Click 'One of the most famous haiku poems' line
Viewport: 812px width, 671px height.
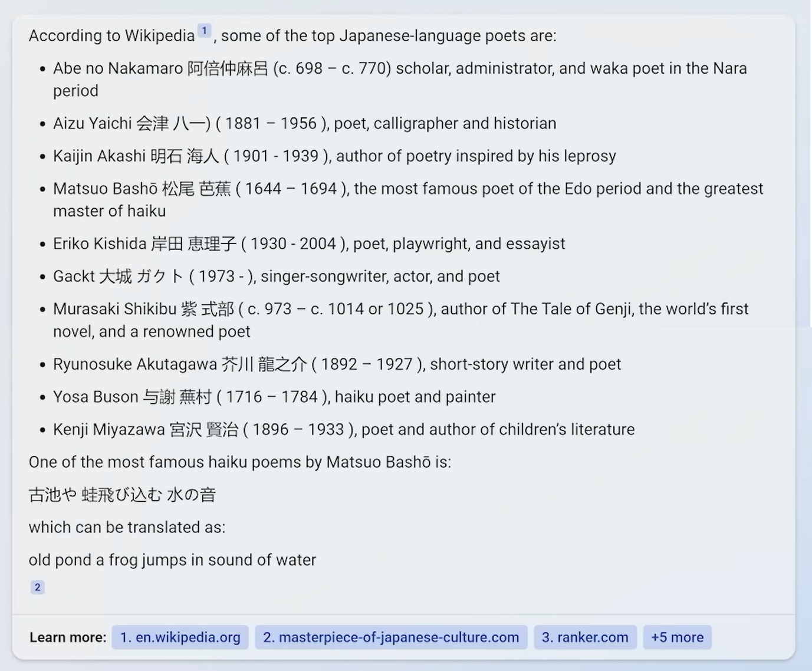tap(240, 462)
